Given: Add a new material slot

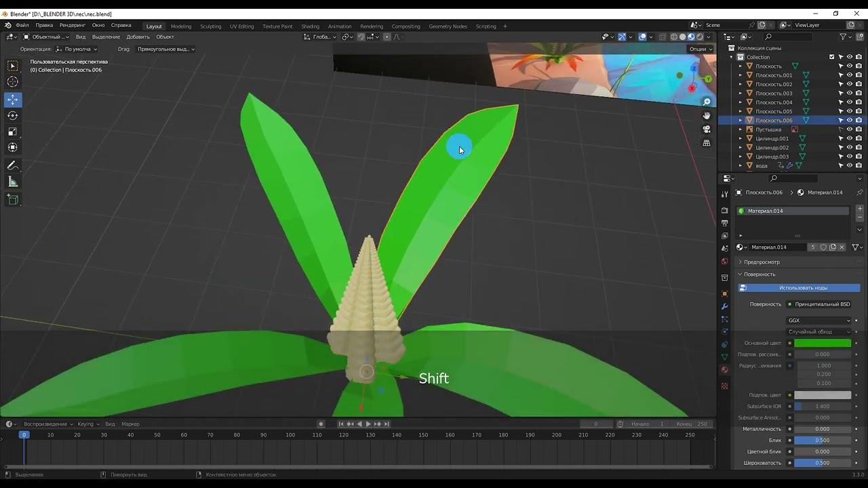Looking at the screenshot, I should 860,209.
